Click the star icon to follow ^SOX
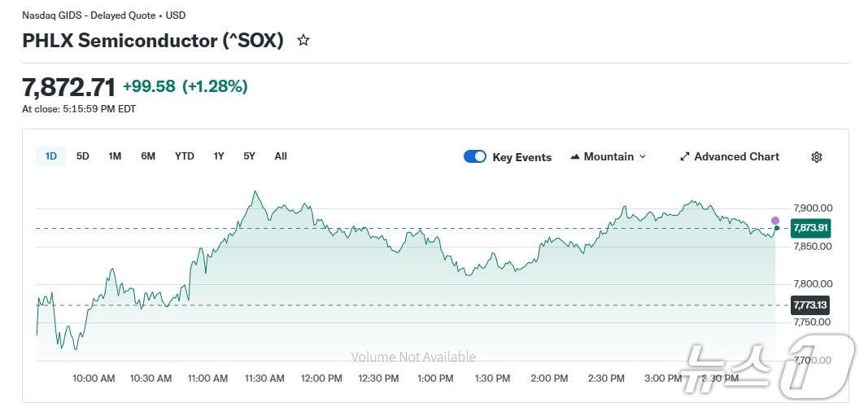 coord(303,40)
